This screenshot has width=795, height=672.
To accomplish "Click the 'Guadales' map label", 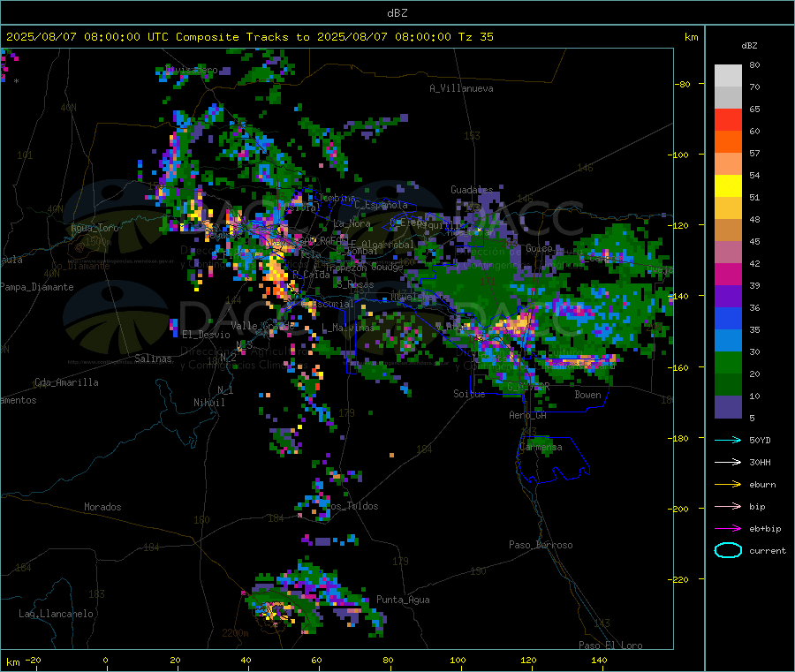I will pyautogui.click(x=472, y=190).
